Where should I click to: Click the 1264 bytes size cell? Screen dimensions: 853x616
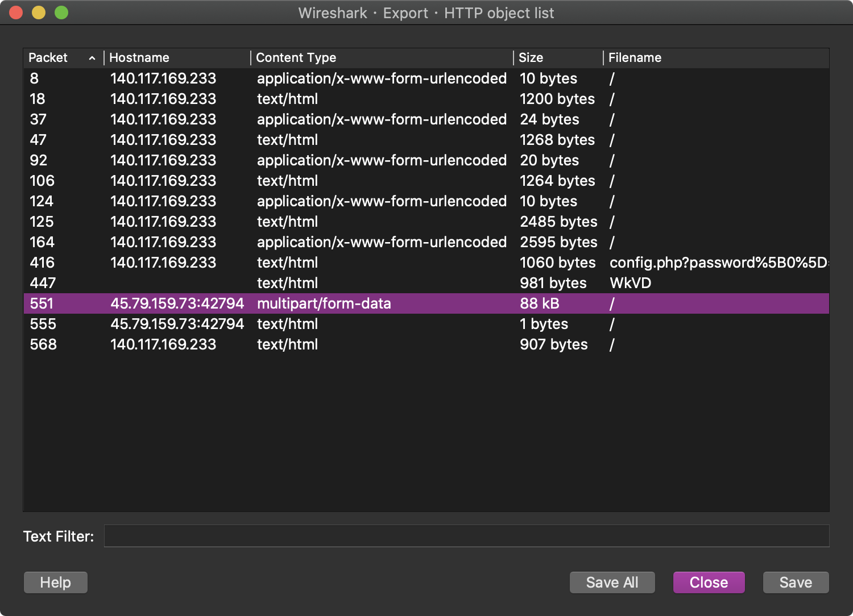point(557,181)
